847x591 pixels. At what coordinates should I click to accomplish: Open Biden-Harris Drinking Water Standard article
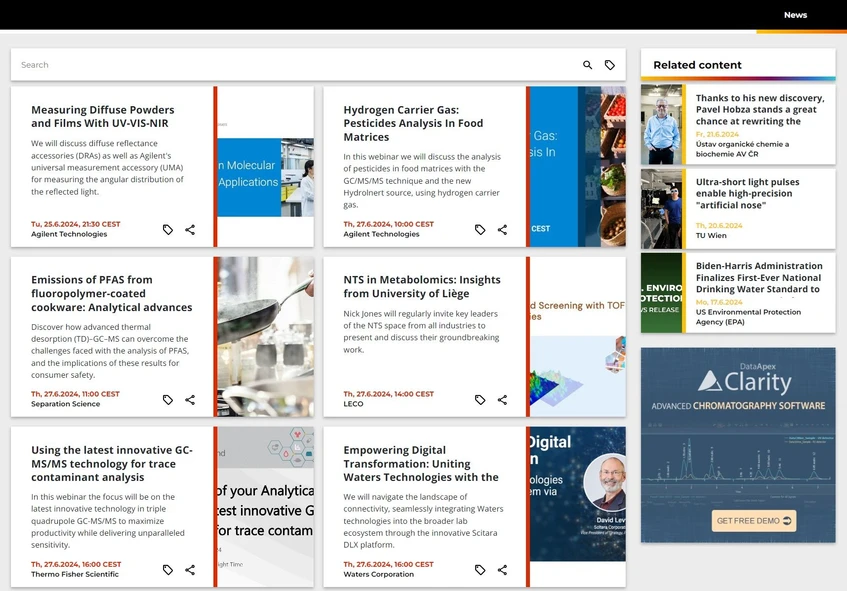pos(759,278)
